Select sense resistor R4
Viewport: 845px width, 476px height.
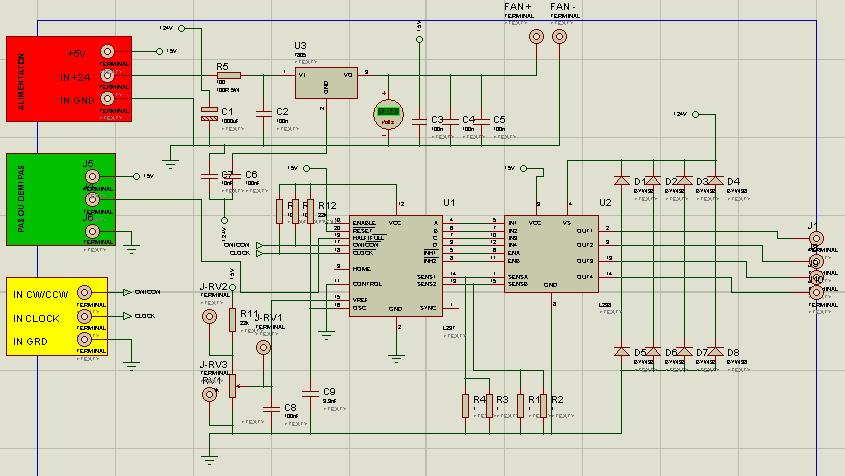point(466,405)
